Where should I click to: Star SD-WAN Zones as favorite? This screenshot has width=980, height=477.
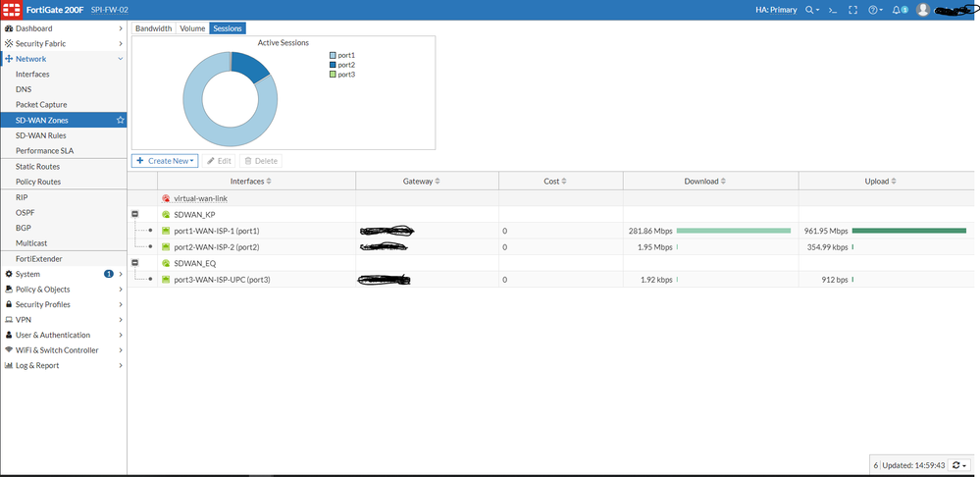pos(121,120)
